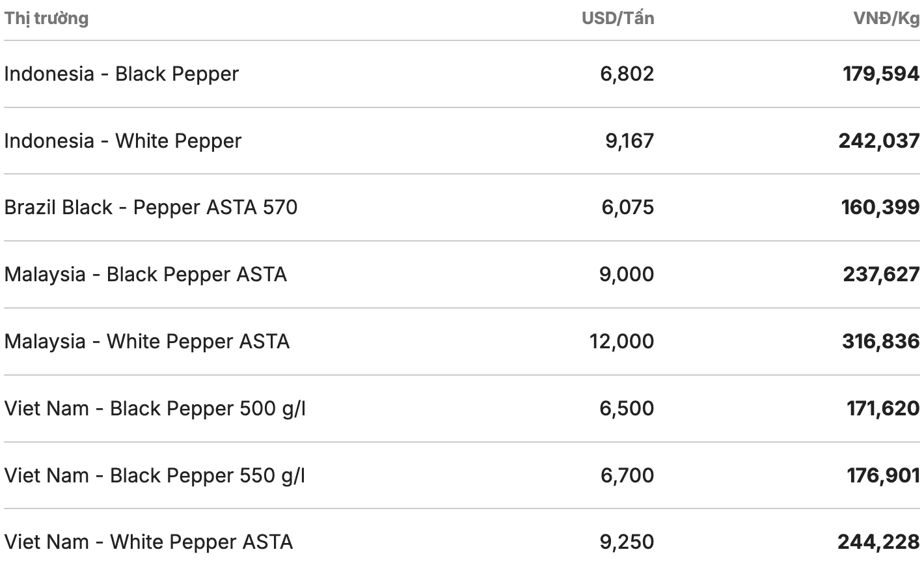Select the "Malaysia - Black Pepper ASTA" row label

(x=145, y=274)
